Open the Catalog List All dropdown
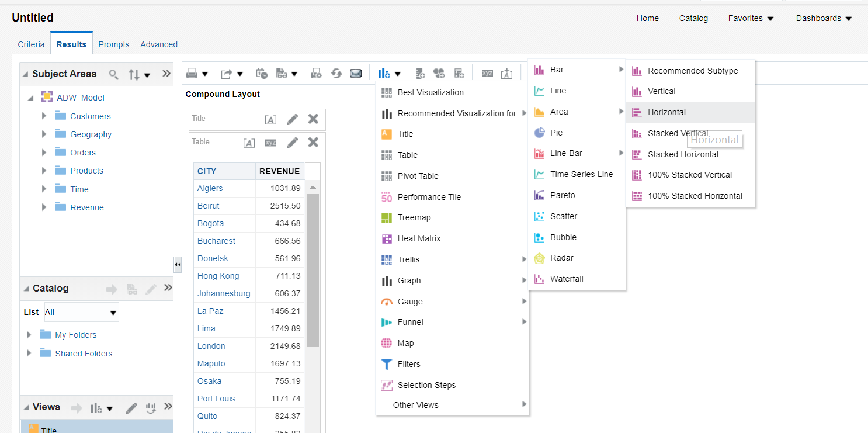 click(x=82, y=313)
